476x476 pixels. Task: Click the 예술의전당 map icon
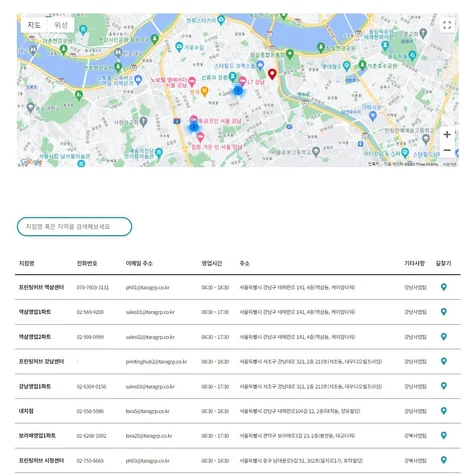[x=159, y=153]
